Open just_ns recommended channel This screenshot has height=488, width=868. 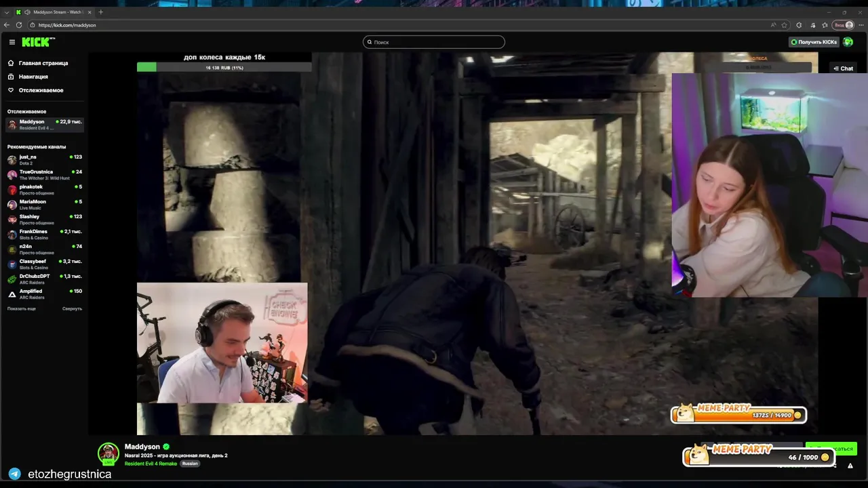(x=44, y=160)
